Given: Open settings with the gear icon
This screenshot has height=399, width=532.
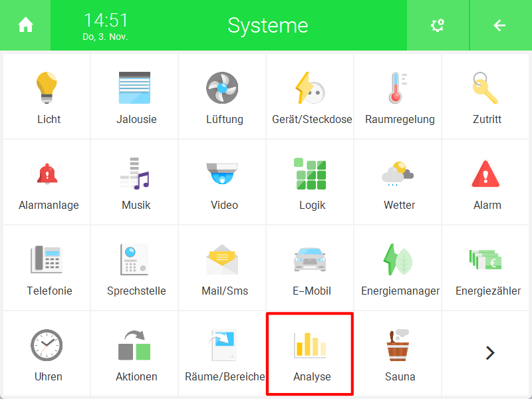Looking at the screenshot, I should (x=438, y=25).
